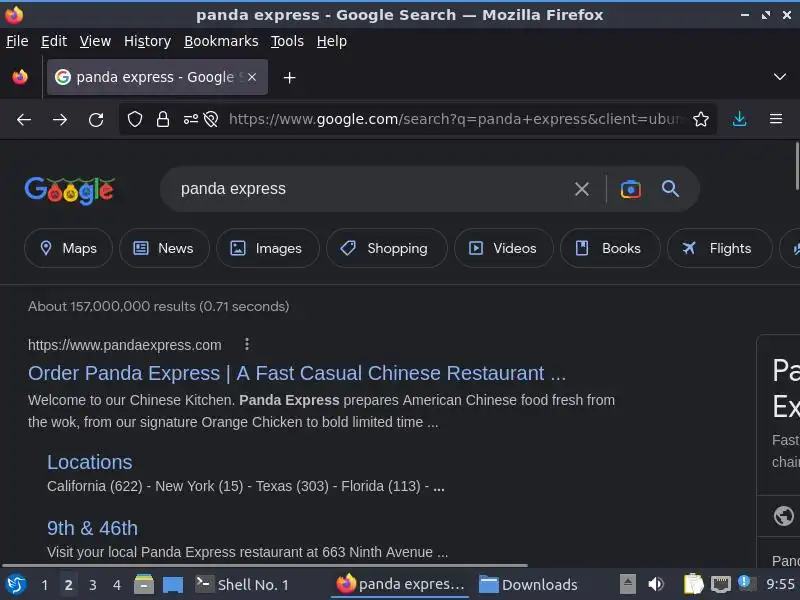Open the Edit menu
800x600 pixels.
(54, 41)
